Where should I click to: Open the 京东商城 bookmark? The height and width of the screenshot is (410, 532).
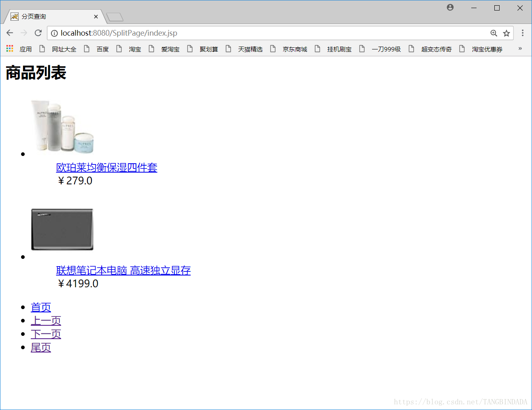point(289,49)
